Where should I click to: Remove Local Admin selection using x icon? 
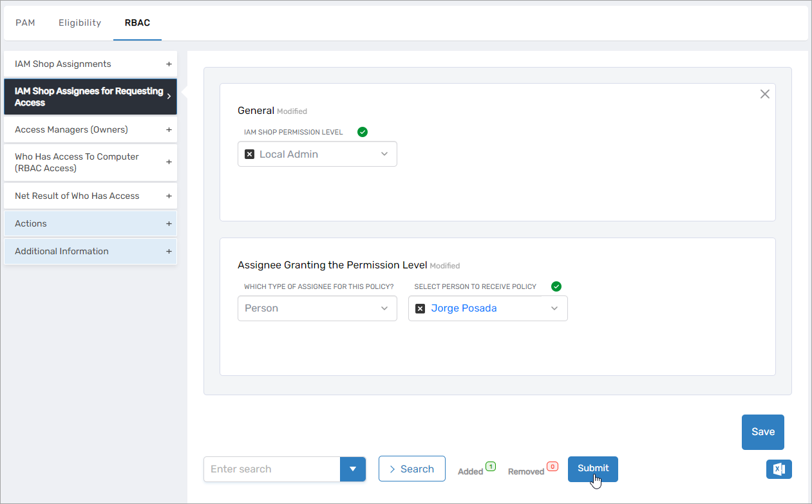coord(250,154)
